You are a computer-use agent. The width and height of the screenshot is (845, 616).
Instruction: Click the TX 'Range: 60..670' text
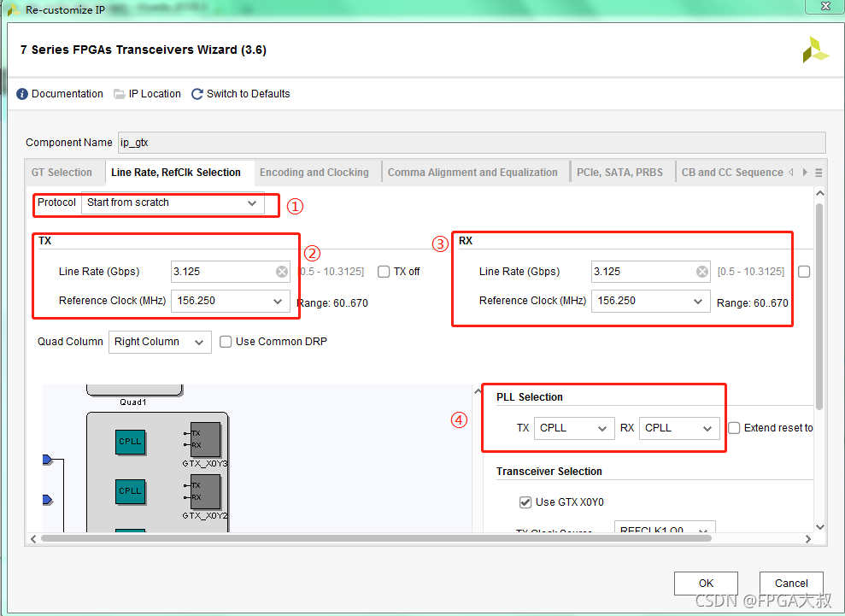coord(332,303)
